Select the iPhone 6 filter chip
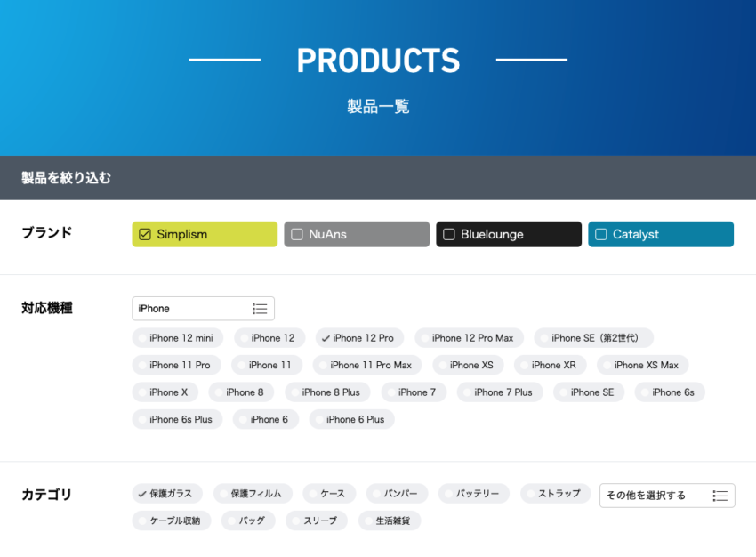Image resolution: width=756 pixels, height=557 pixels. [x=266, y=419]
